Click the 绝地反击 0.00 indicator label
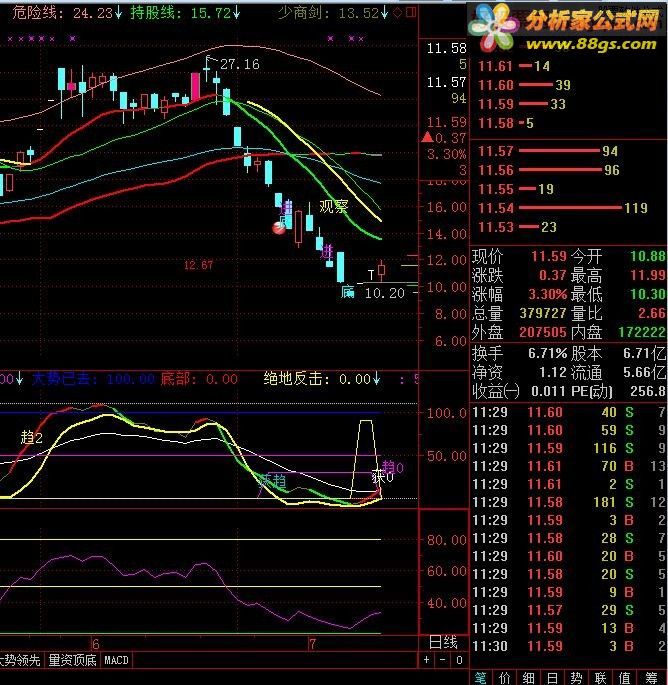668x685 pixels. [x=322, y=378]
